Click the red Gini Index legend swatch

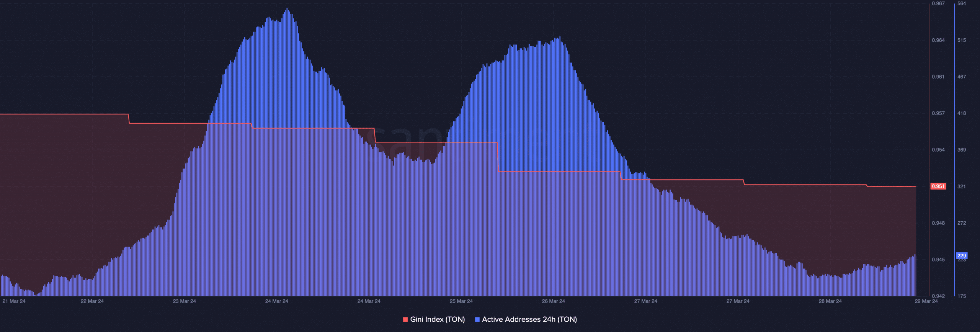[405, 319]
